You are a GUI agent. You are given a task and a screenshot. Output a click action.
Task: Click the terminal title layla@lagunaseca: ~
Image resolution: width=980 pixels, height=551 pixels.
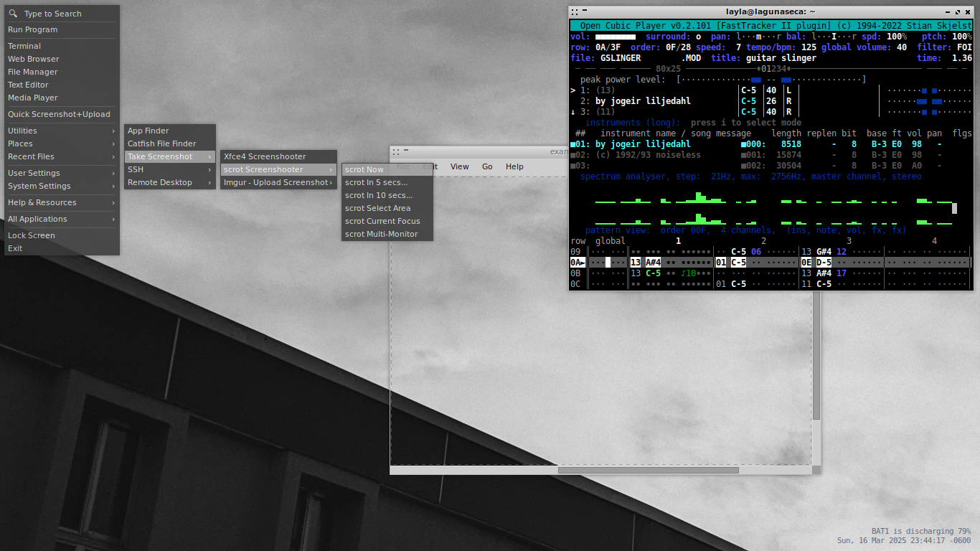click(771, 11)
